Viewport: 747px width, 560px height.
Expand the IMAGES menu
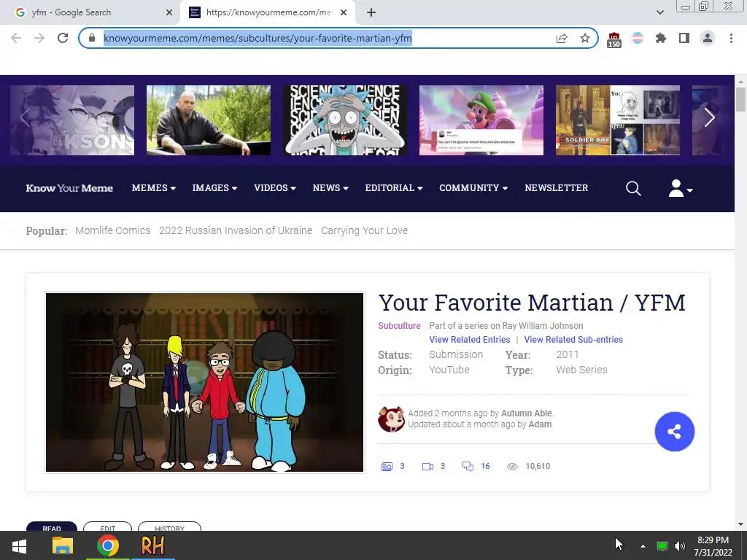click(x=214, y=188)
